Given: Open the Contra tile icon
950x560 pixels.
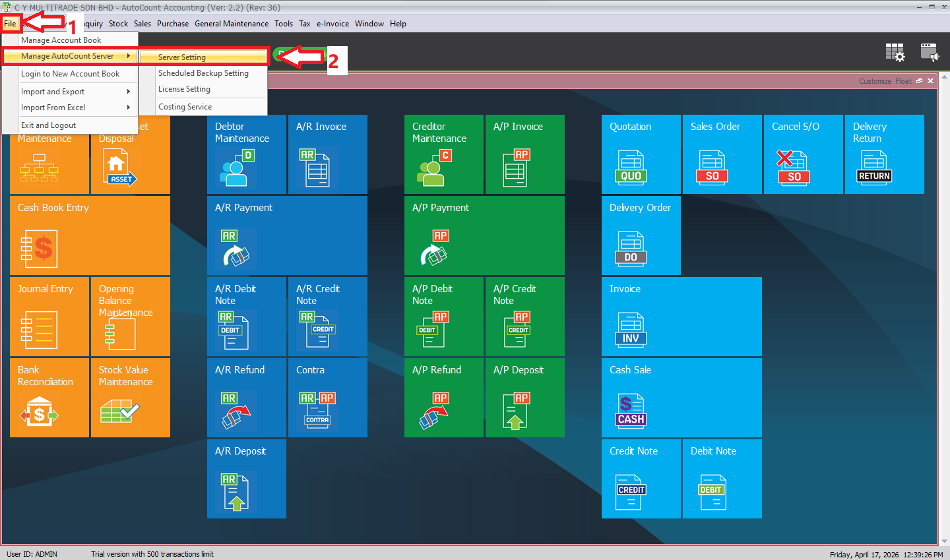Looking at the screenshot, I should point(317,411).
